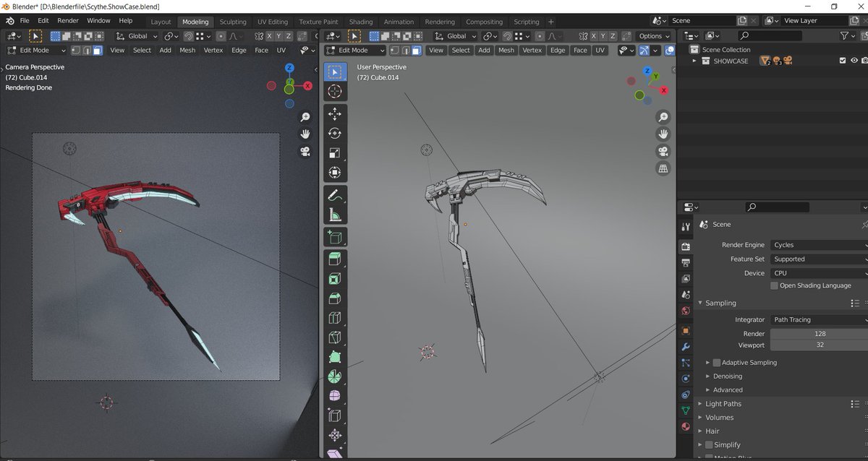Switch to face select mode in left viewport
This screenshot has width=868, height=461.
[97, 51]
